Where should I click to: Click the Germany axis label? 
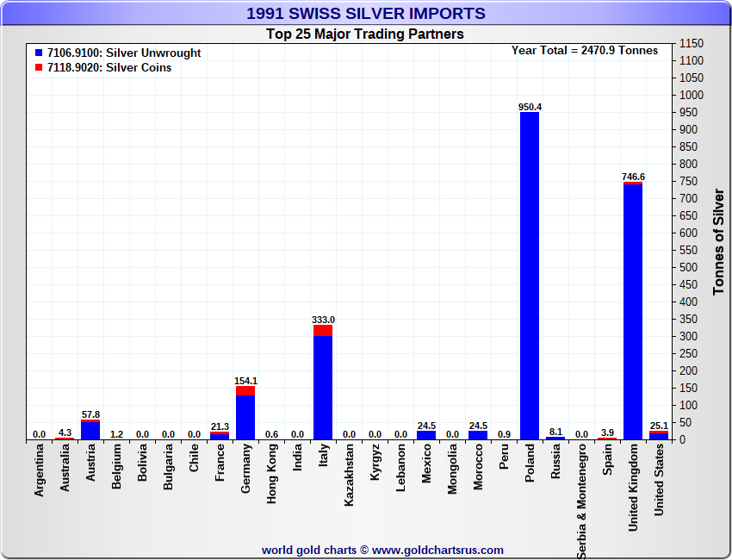[x=245, y=468]
